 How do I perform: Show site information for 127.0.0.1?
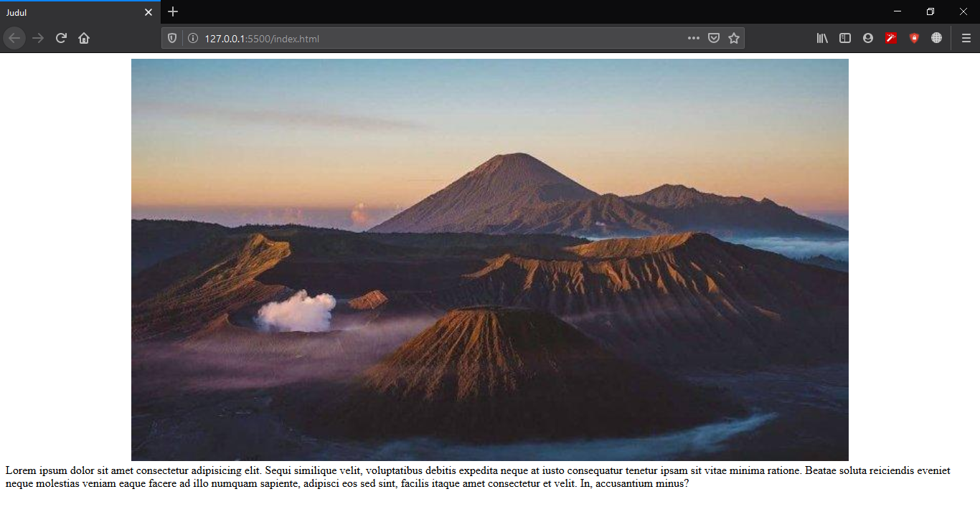point(192,38)
